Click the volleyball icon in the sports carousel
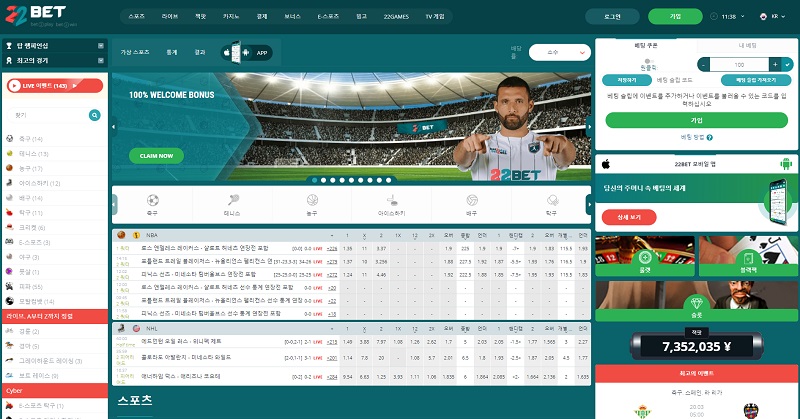 click(x=472, y=200)
